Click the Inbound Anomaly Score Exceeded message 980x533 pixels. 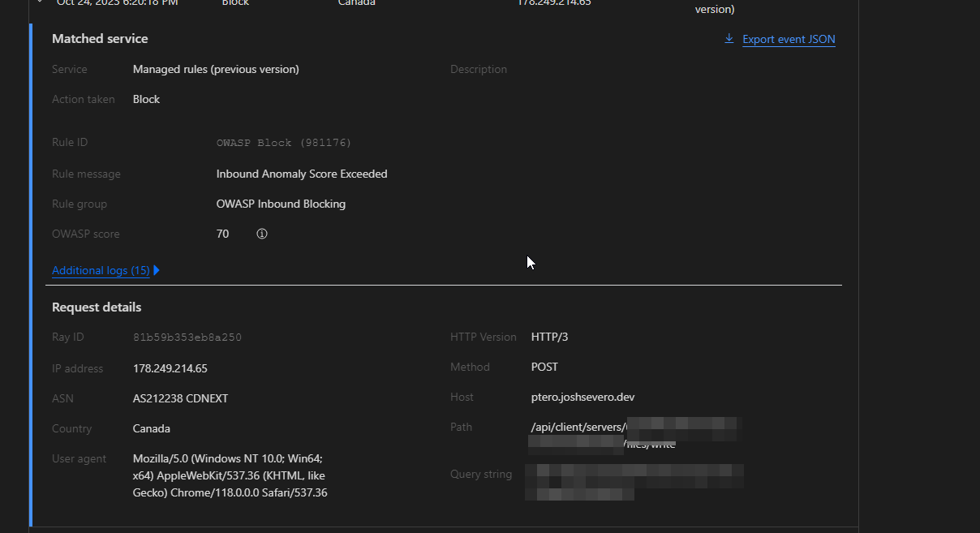click(x=301, y=174)
